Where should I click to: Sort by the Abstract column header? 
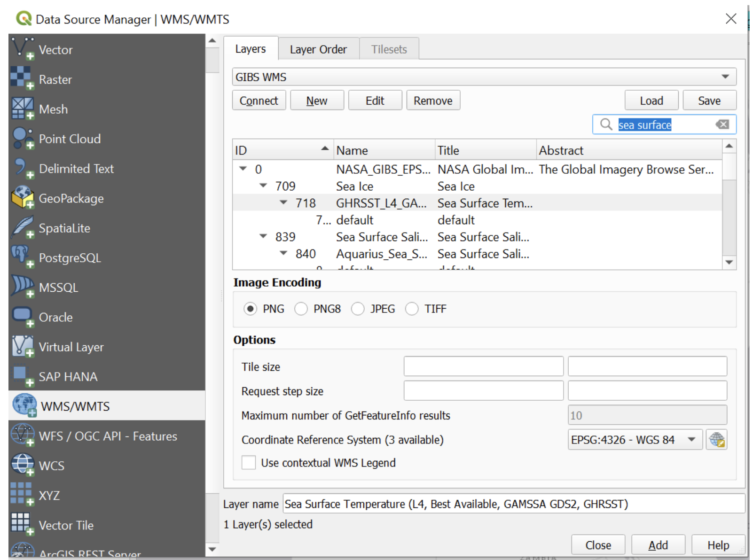(x=629, y=150)
